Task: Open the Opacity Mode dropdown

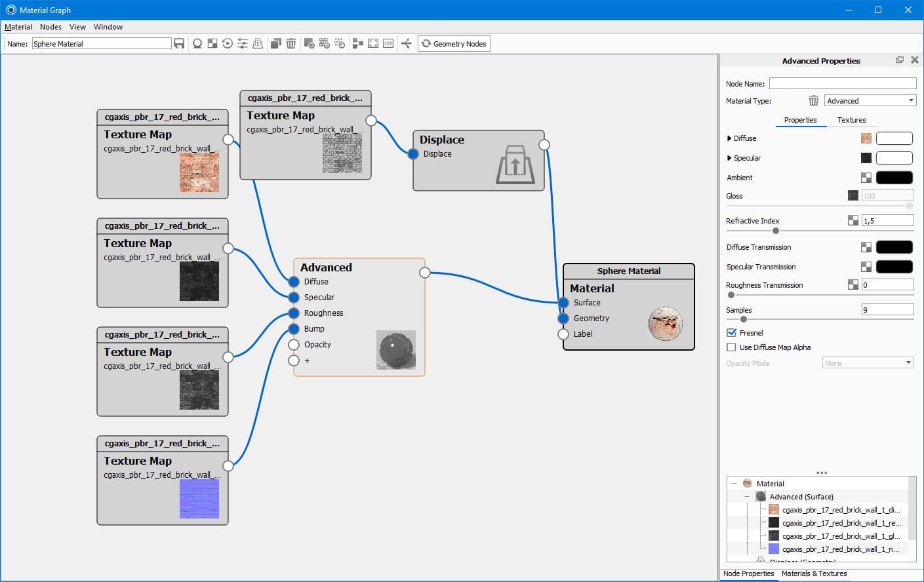Action: [x=867, y=362]
